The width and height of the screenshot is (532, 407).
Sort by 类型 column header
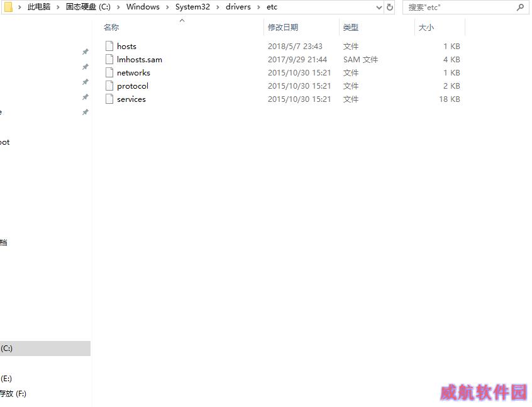pyautogui.click(x=351, y=28)
